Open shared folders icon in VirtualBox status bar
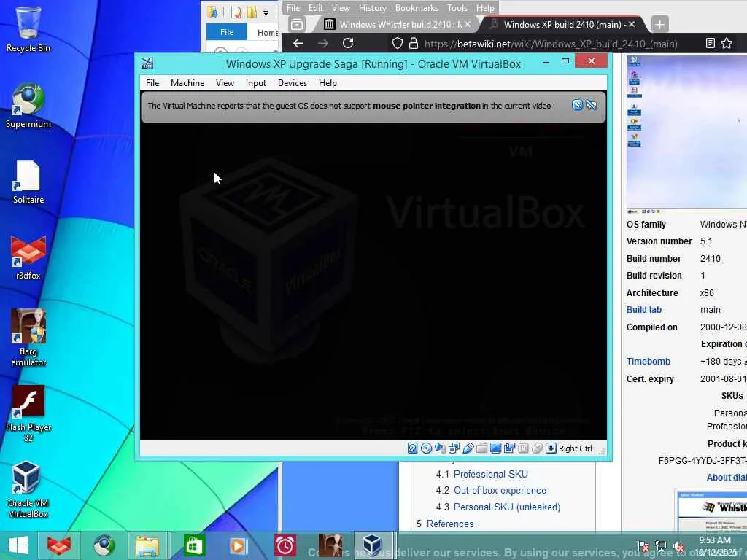Screen dimensions: 747x560 coord(481,448)
